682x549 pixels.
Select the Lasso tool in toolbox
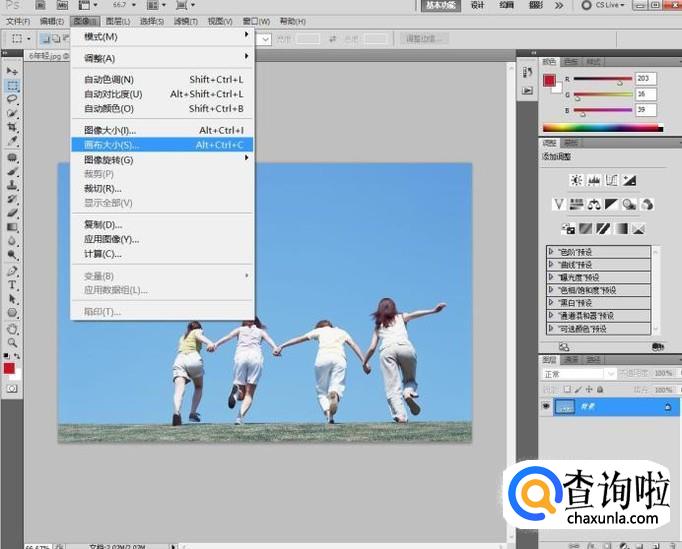[x=13, y=100]
